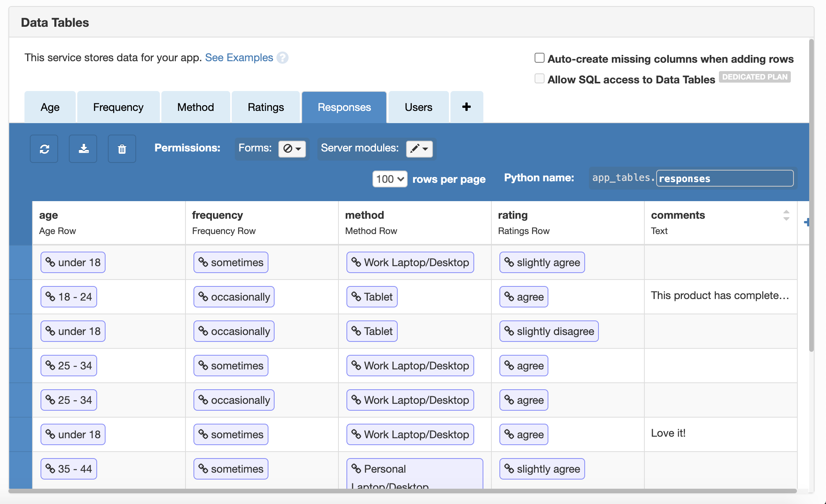Click the '18 - 24' age row link

69,297
